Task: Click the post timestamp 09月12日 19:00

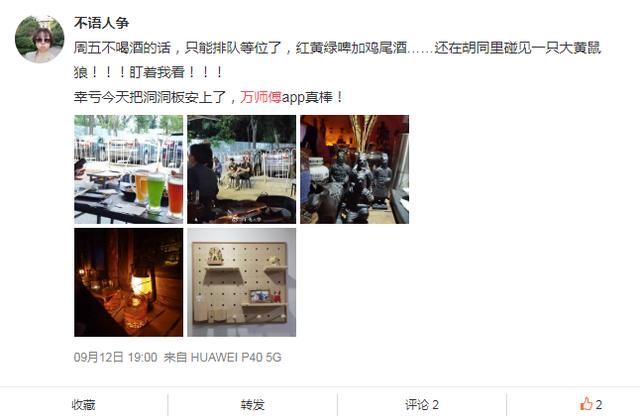Action: pyautogui.click(x=116, y=358)
